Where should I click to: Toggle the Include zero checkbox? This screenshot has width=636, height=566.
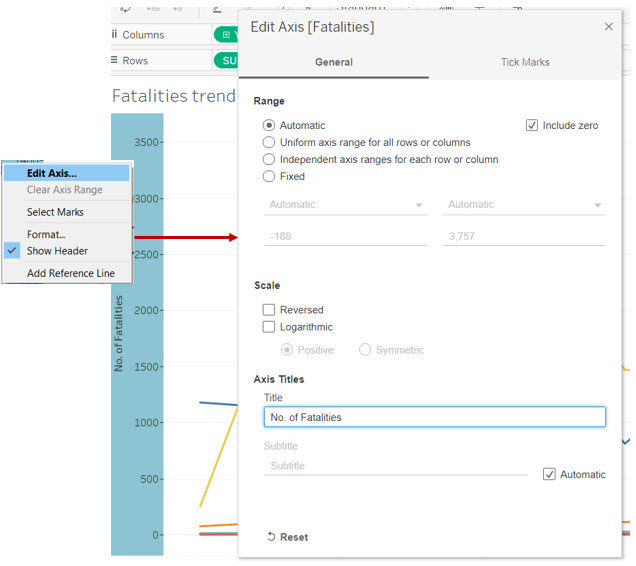click(532, 126)
